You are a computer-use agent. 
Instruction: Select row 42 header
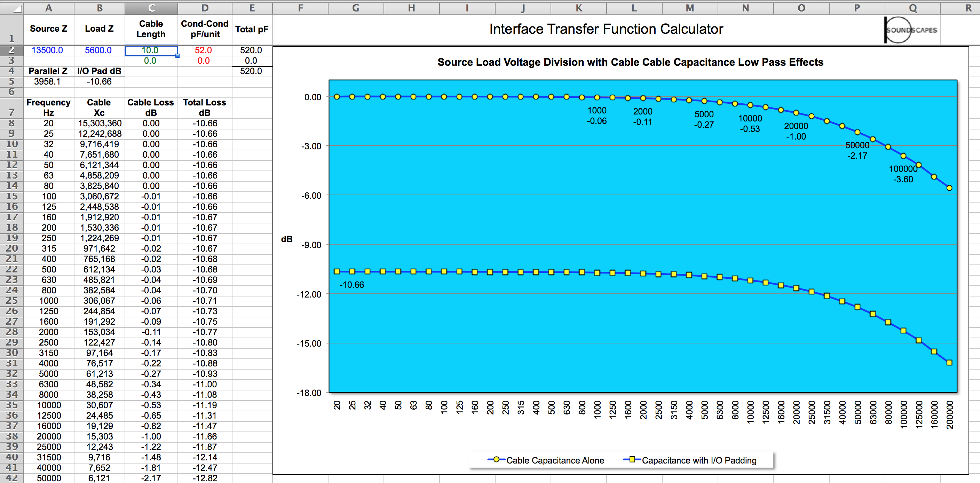pyautogui.click(x=11, y=478)
